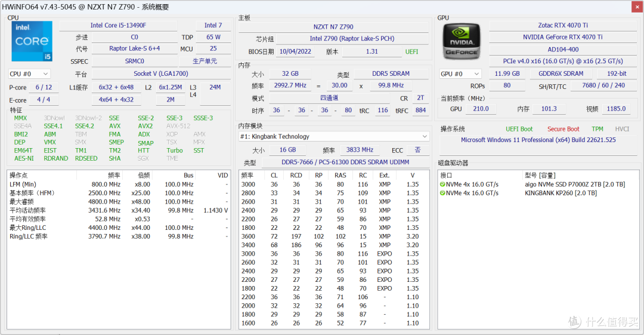Click aigo NVMe SSD P7000Z 2TB drive entry
The height and width of the screenshot is (335, 644).
pos(575,185)
